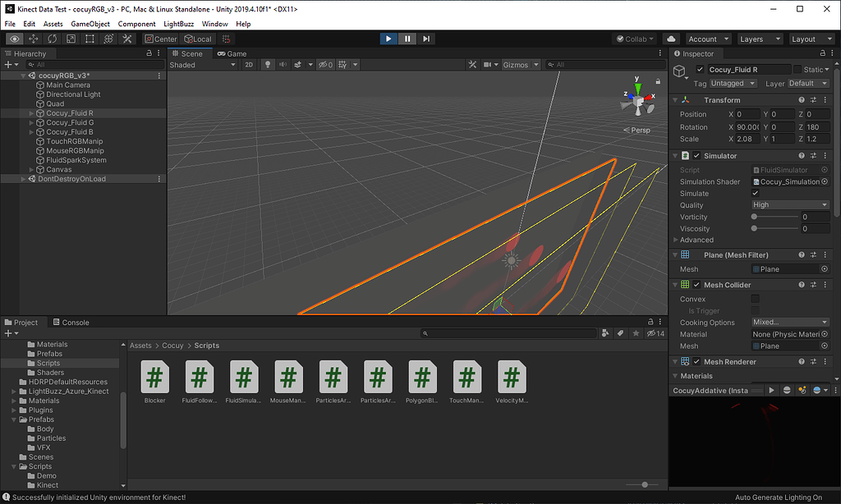
Task: Uncheck the Simulate checkbox
Action: click(x=756, y=193)
